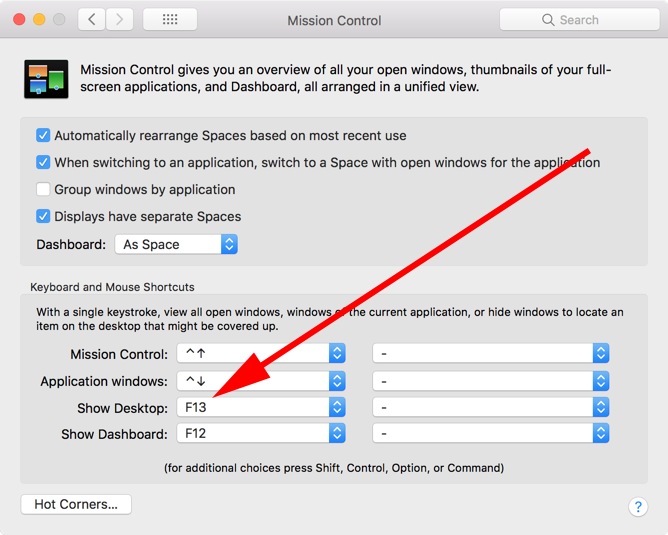Open the Dashboard As Space dropdown
This screenshot has width=668, height=535.
tap(176, 244)
